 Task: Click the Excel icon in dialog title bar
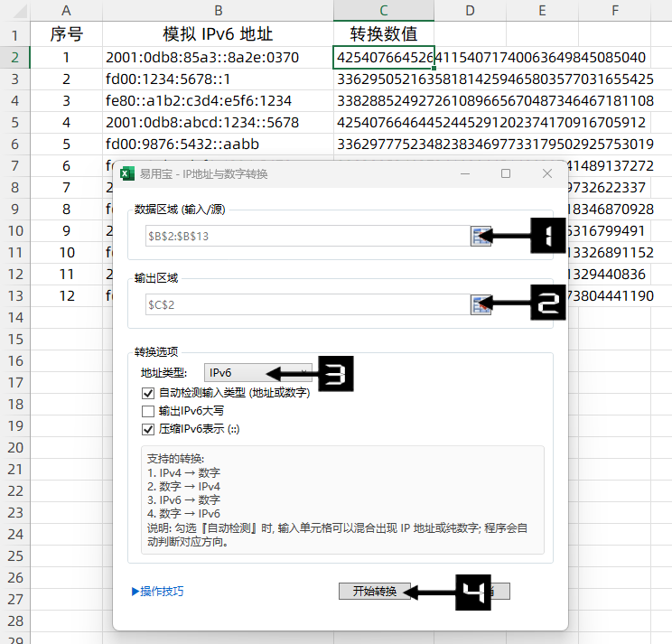[x=127, y=173]
